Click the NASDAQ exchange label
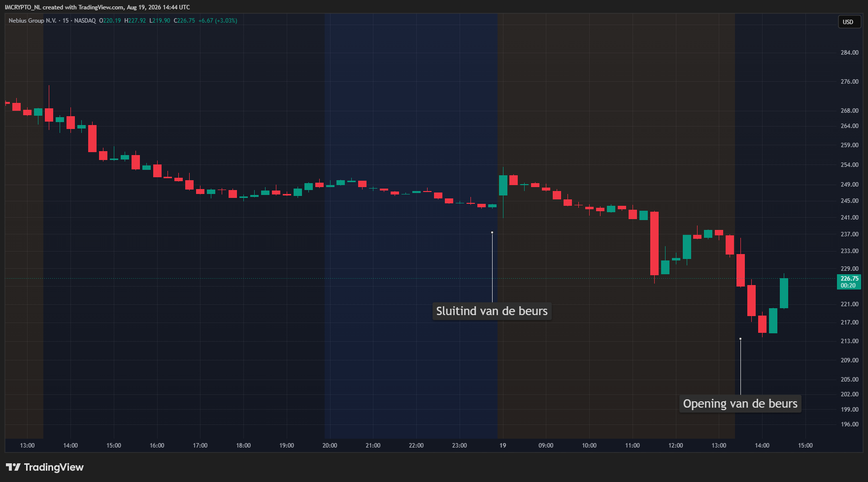Viewport: 868px width, 482px height. click(x=85, y=21)
